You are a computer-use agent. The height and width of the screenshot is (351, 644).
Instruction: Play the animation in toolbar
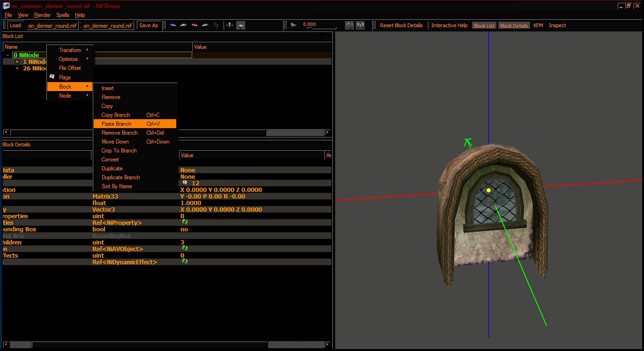pyautogui.click(x=294, y=25)
